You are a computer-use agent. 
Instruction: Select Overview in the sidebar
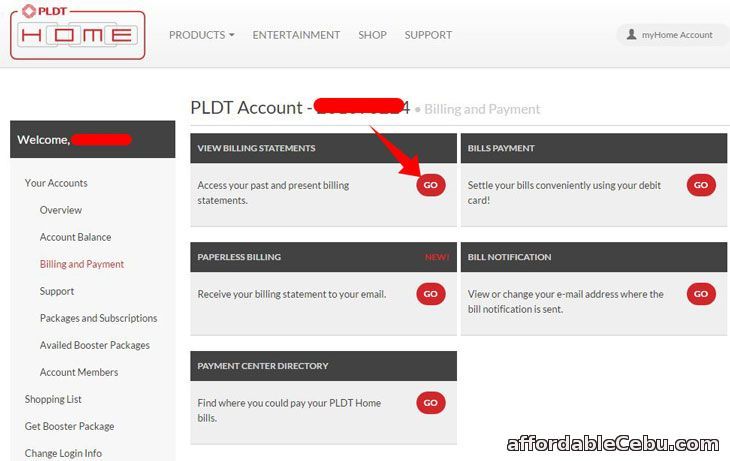click(61, 210)
